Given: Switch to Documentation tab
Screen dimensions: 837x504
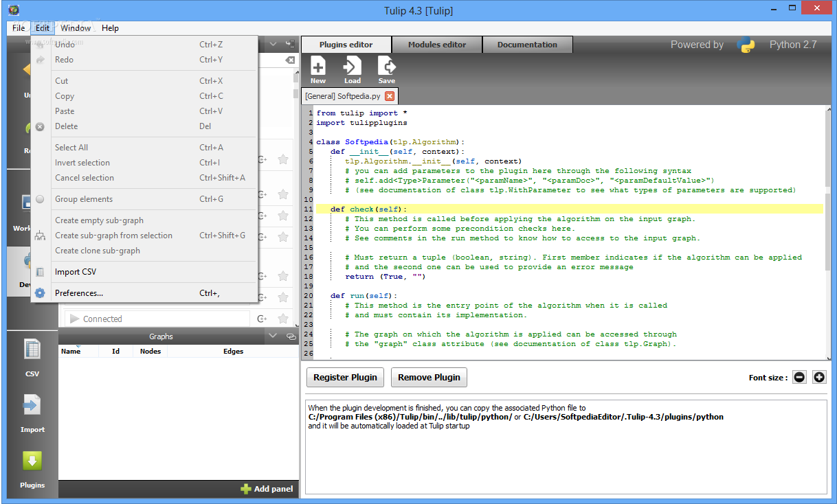Looking at the screenshot, I should [527, 45].
